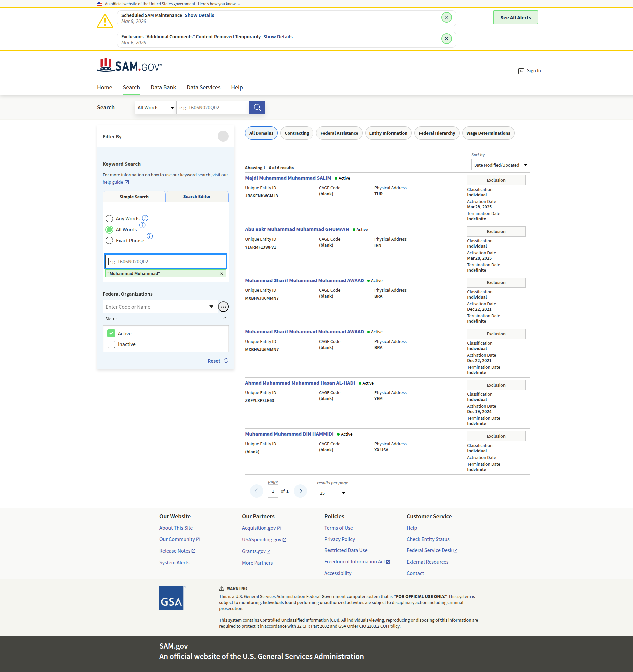Screen dimensions: 633x672
Task: Click the Reset filters refresh icon
Action: pyautogui.click(x=226, y=361)
